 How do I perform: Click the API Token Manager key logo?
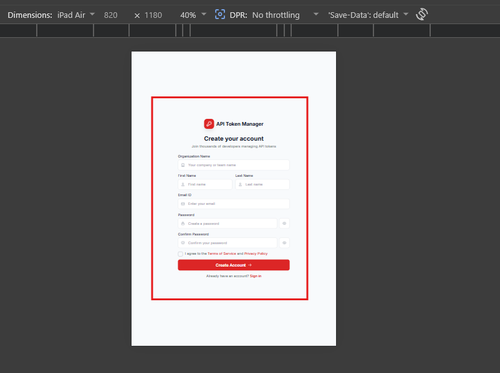209,124
